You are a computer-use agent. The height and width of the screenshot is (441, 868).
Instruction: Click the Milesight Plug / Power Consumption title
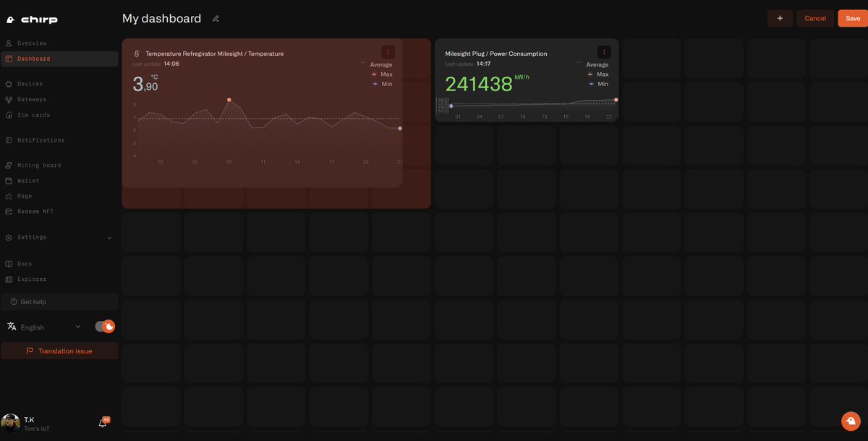point(496,54)
